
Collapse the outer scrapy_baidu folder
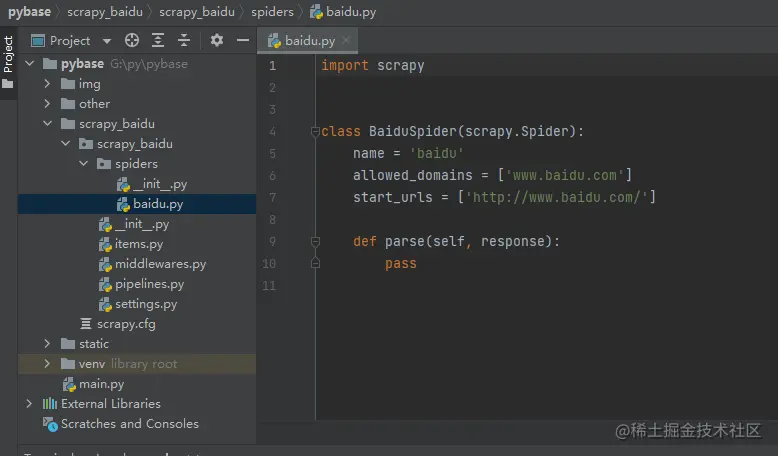click(x=48, y=124)
